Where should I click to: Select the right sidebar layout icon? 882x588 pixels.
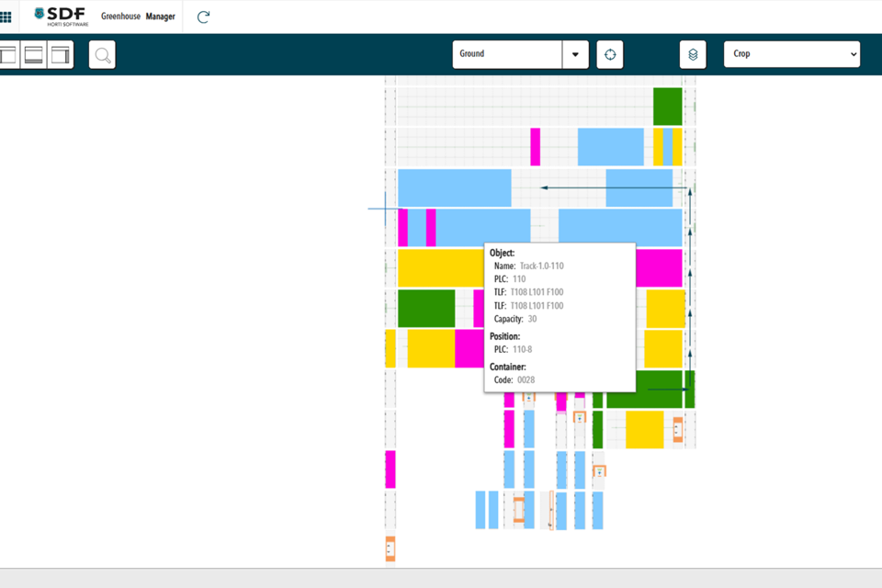[x=61, y=55]
